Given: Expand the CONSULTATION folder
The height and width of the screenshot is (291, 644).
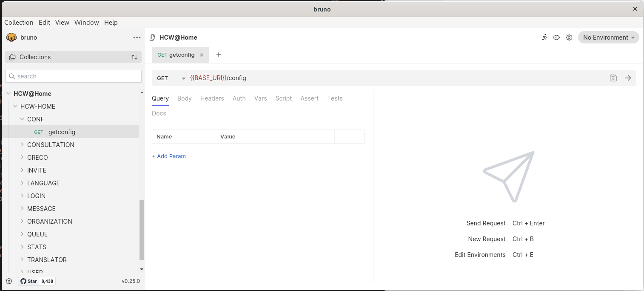Looking at the screenshot, I should coord(22,145).
